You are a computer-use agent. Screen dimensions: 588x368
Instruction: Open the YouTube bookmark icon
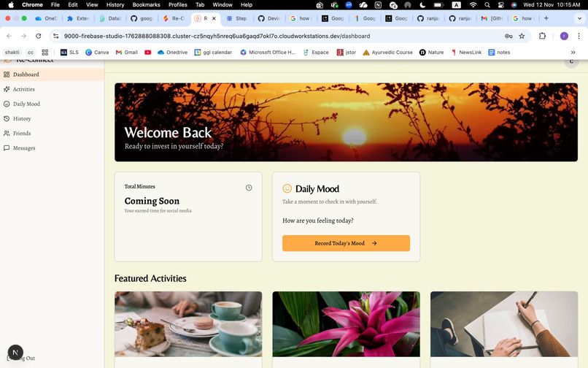pyautogui.click(x=148, y=52)
